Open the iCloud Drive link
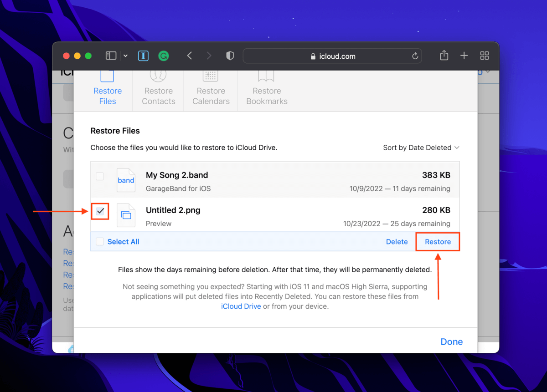Screen dimensions: 547x392 241,306
